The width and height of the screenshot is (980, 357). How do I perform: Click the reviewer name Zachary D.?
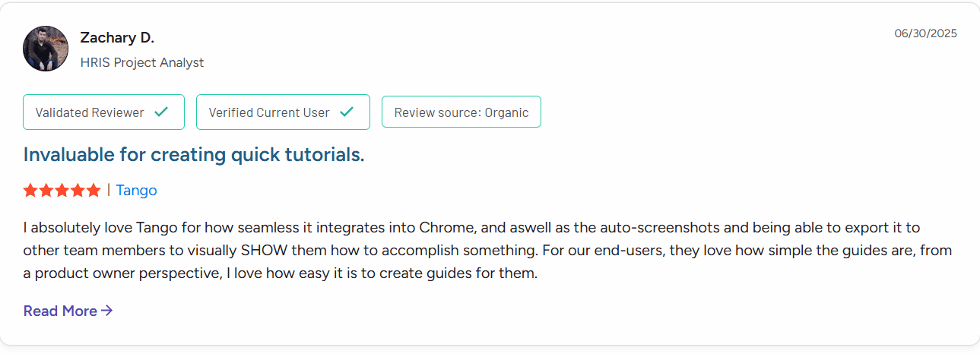[x=117, y=37]
